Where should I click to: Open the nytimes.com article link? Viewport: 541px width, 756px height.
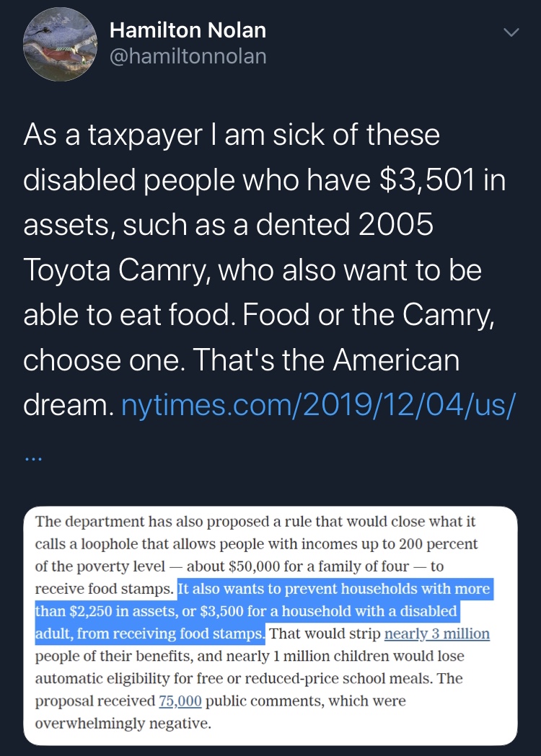coord(317,405)
